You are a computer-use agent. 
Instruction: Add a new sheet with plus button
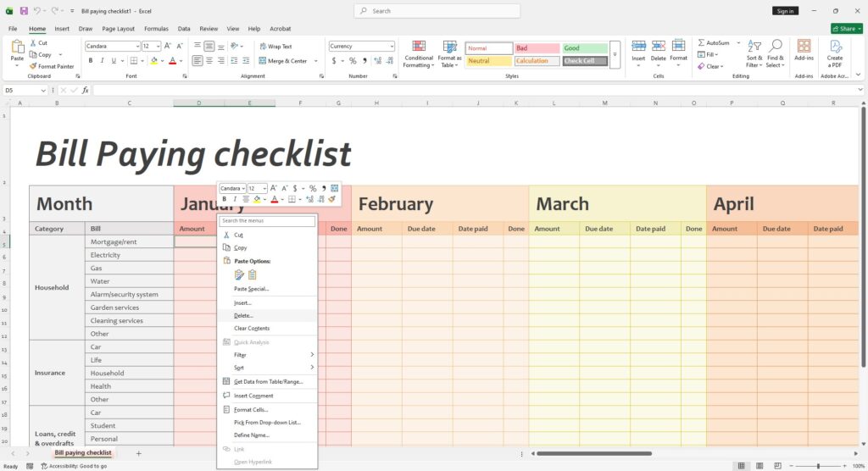click(138, 453)
